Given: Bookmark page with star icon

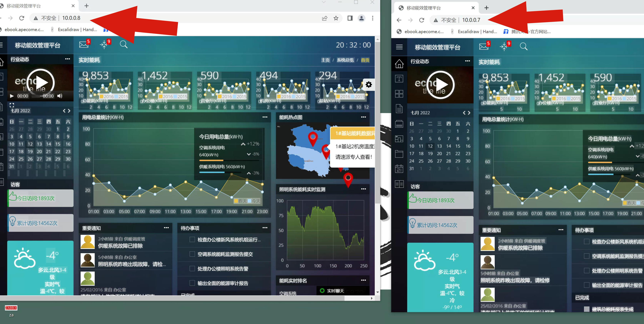Looking at the screenshot, I should click(336, 18).
